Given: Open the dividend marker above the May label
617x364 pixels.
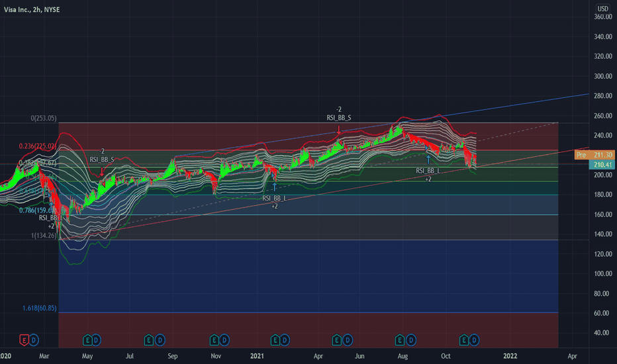Looking at the screenshot, I should (x=97, y=340).
